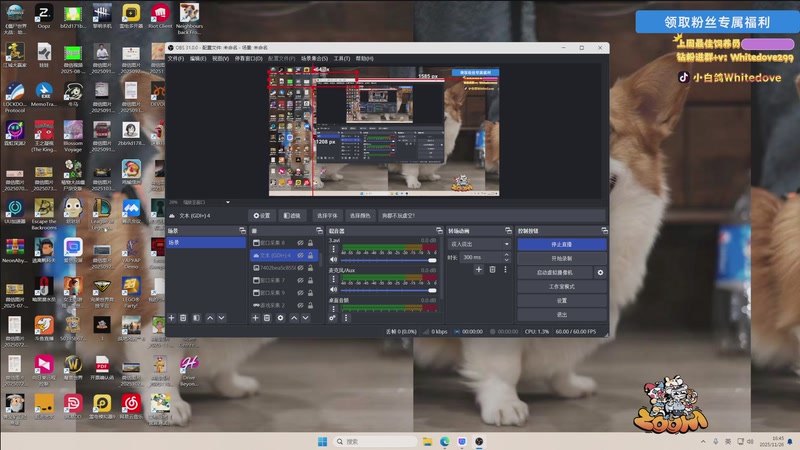
Task: Open transition properties three-dot menu
Action: 505,269
